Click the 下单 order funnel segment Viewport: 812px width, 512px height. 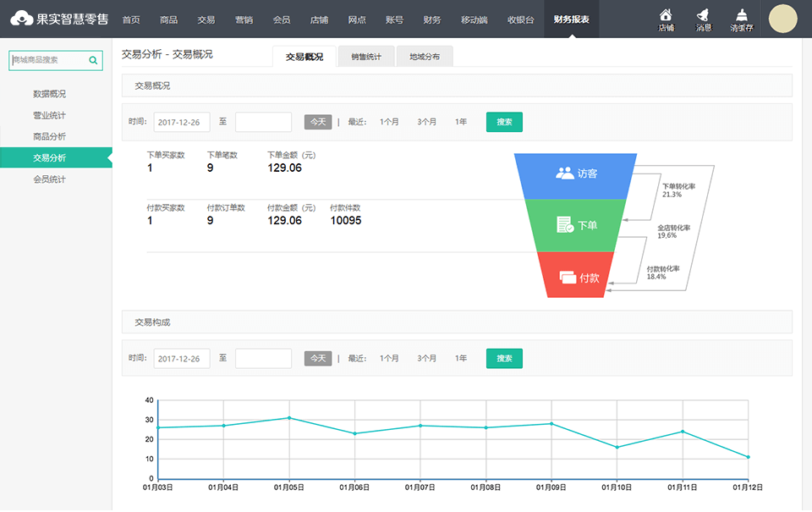[576, 225]
